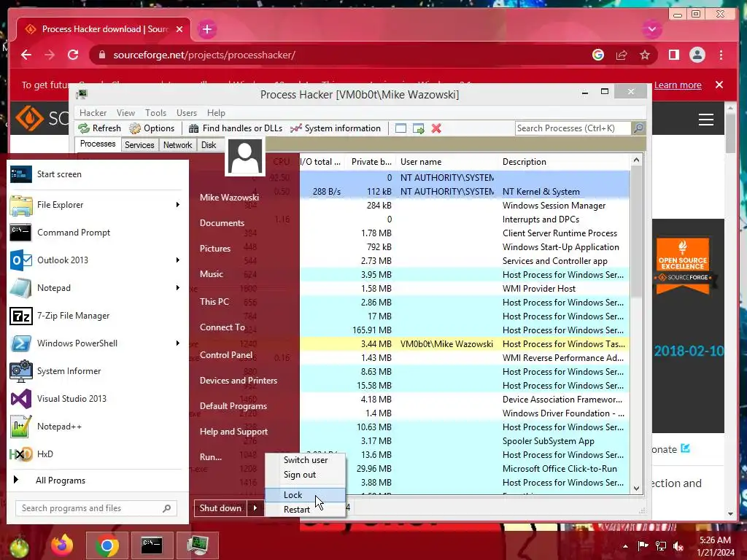Image resolution: width=747 pixels, height=560 pixels.
Task: Select the Processes tab
Action: (x=98, y=144)
